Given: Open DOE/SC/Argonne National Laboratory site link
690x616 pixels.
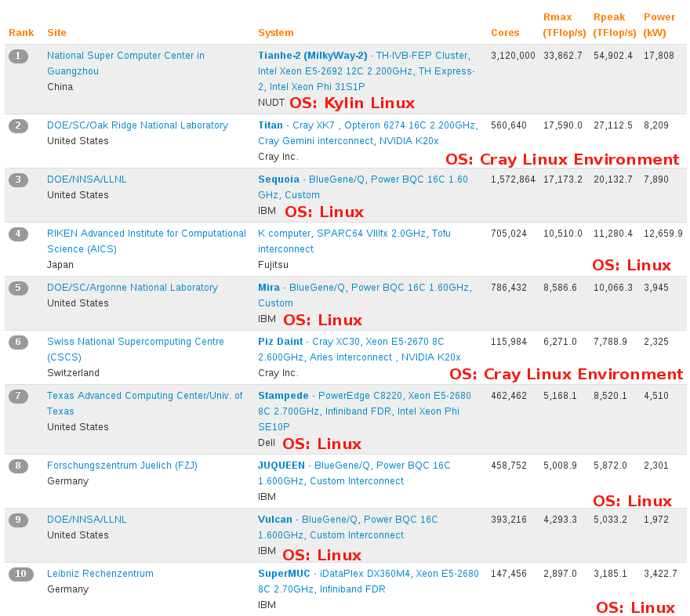Looking at the screenshot, I should coord(133,288).
